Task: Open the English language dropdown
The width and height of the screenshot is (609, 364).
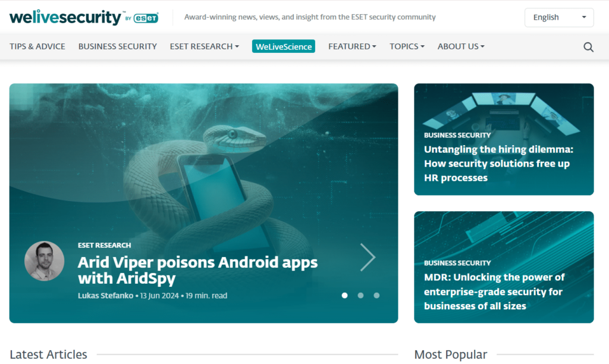Action: [x=558, y=17]
